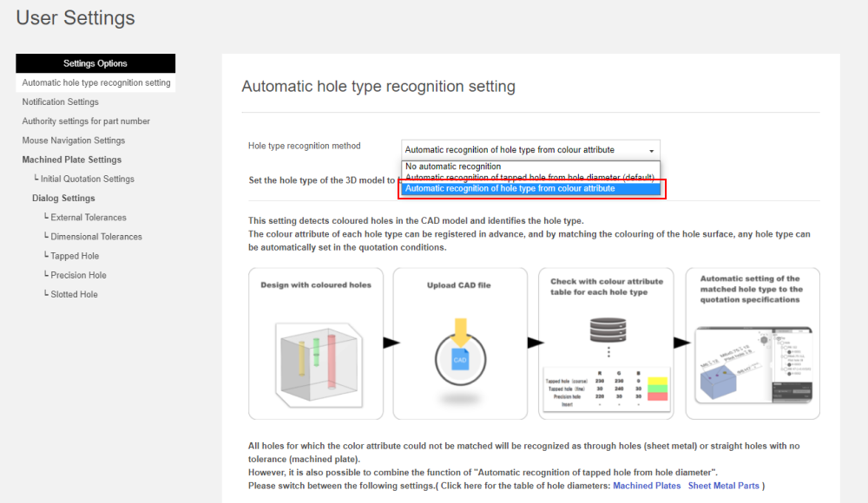Open the Sheet Metal Parts hole diameter link
Image resolution: width=868 pixels, height=503 pixels.
tap(724, 486)
